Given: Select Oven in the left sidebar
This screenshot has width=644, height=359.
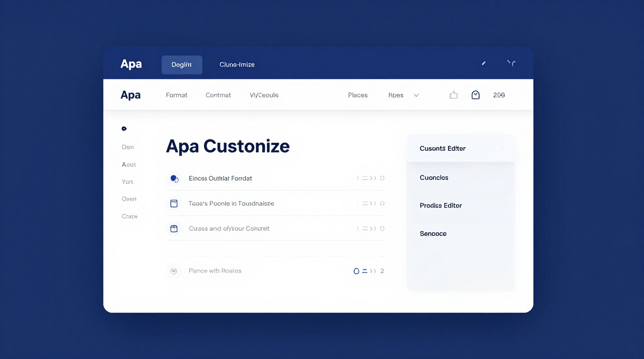Looking at the screenshot, I should click(129, 199).
